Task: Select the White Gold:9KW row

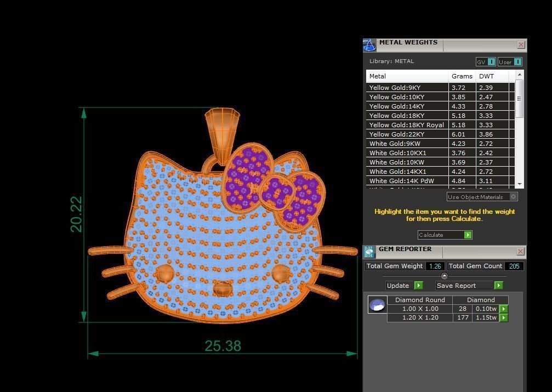Action: [x=440, y=143]
